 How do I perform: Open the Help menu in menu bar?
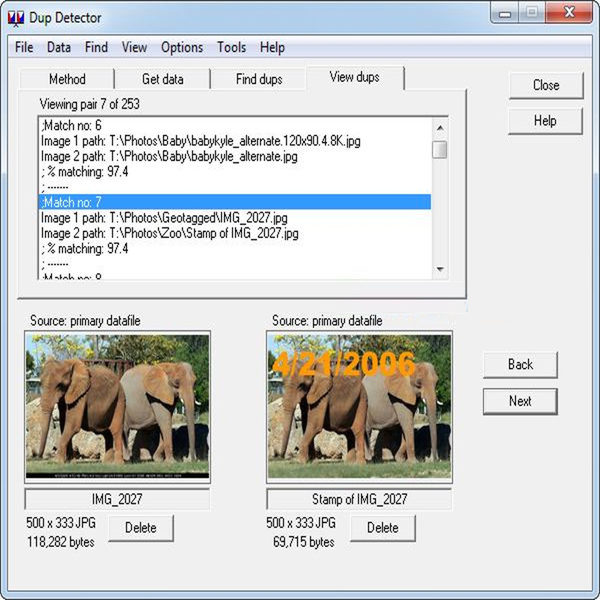click(x=272, y=47)
